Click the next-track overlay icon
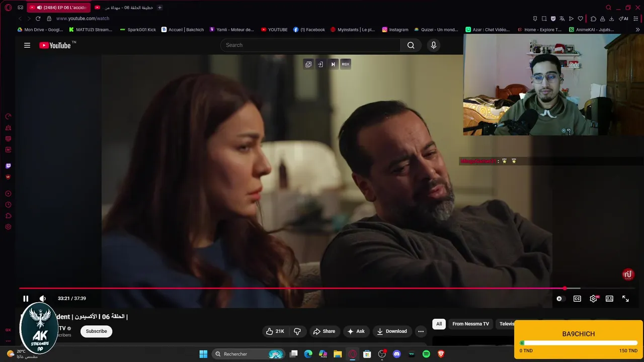Viewport: 644px width, 362px height. pyautogui.click(x=333, y=64)
